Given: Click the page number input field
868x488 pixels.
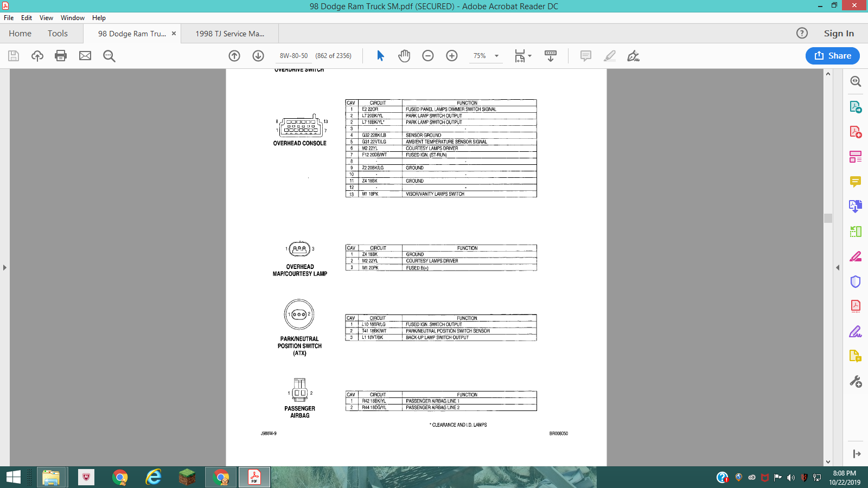Looking at the screenshot, I should (x=293, y=56).
